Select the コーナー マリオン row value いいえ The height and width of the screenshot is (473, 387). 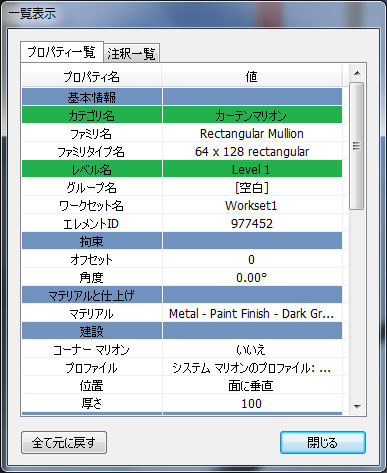(x=252, y=350)
